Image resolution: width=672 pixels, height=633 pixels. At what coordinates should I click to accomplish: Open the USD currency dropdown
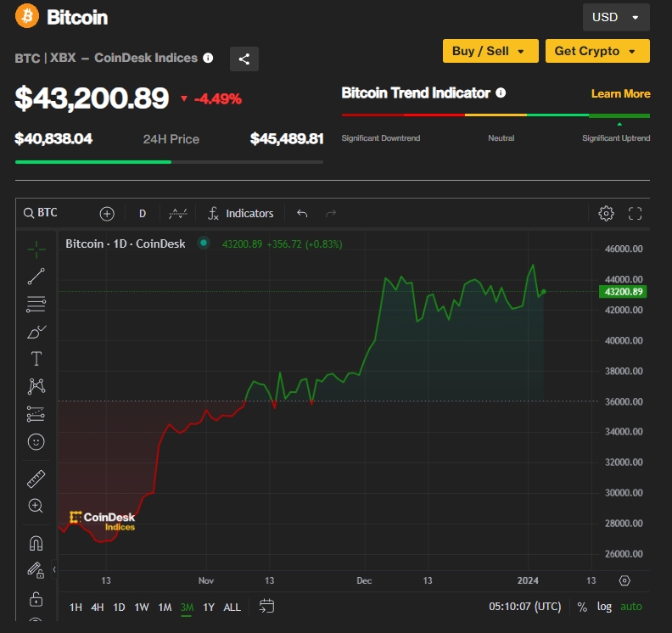click(616, 17)
